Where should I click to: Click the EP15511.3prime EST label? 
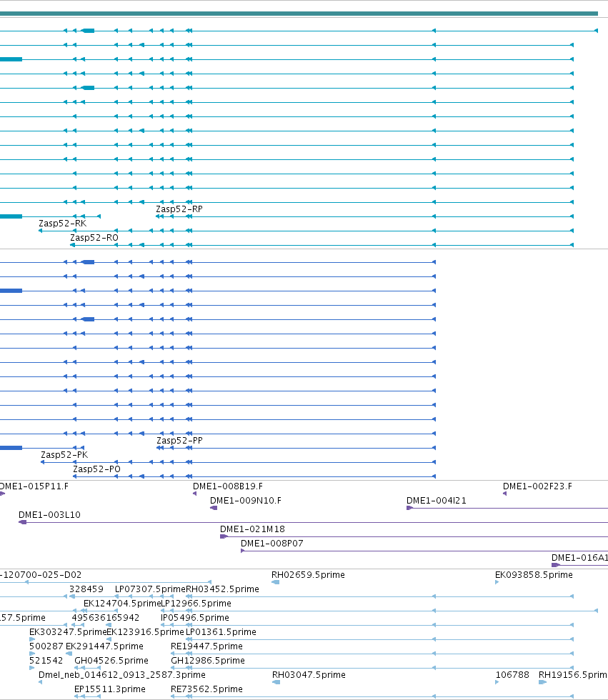pos(110,689)
